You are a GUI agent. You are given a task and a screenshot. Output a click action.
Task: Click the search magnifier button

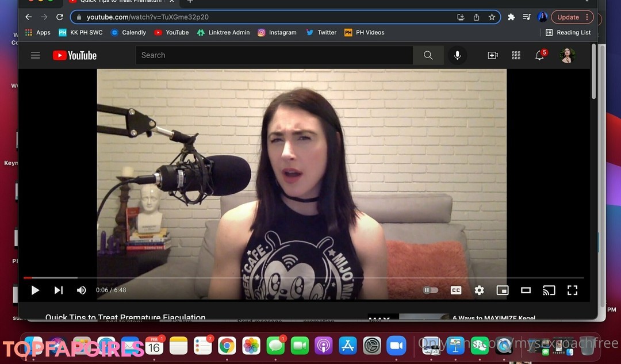click(x=428, y=55)
